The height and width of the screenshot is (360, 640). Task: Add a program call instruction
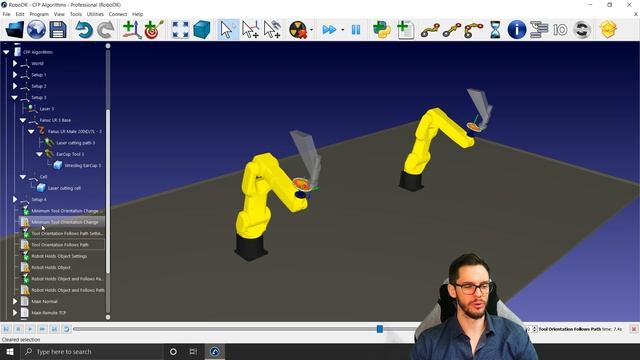[x=539, y=30]
